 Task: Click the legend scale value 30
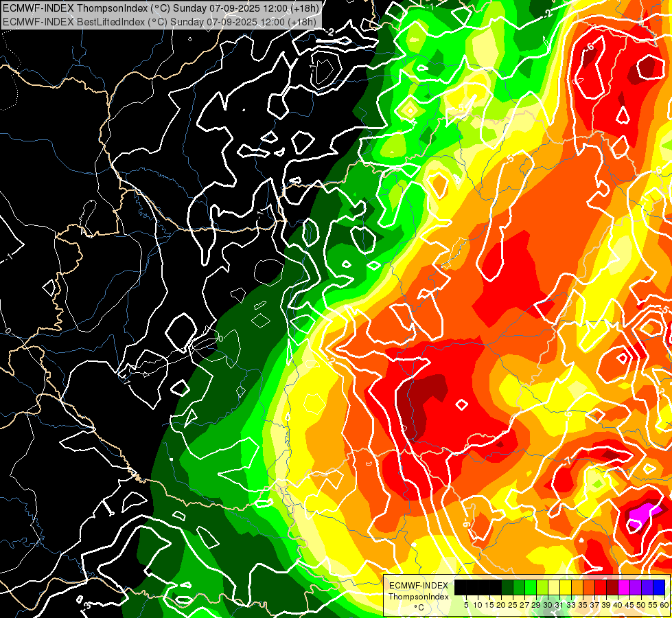tap(548, 605)
